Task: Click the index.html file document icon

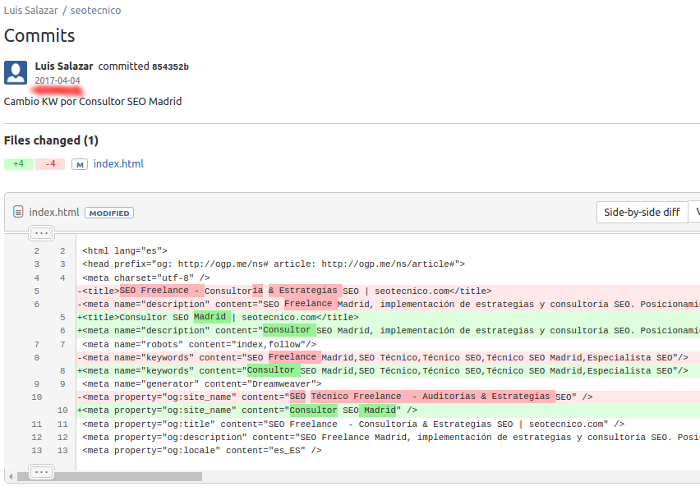Action: [x=18, y=212]
